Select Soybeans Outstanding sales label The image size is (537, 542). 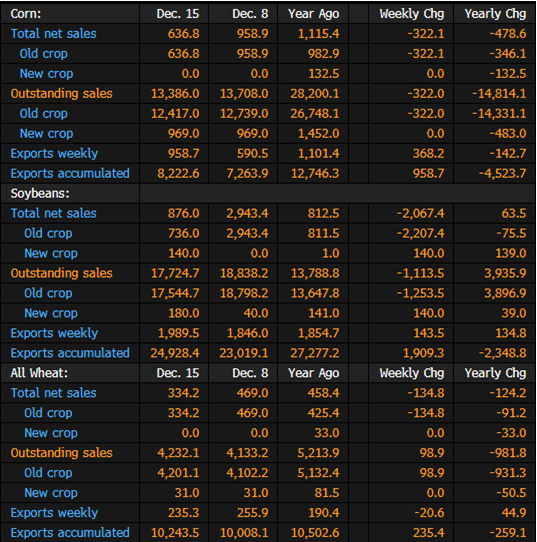pyautogui.click(x=62, y=273)
